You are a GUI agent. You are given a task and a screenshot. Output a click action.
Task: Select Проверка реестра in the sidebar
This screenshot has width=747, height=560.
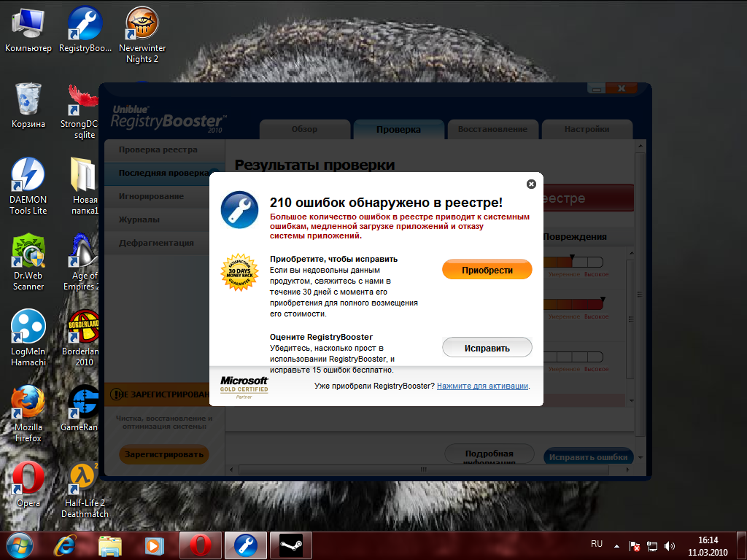[x=164, y=149]
